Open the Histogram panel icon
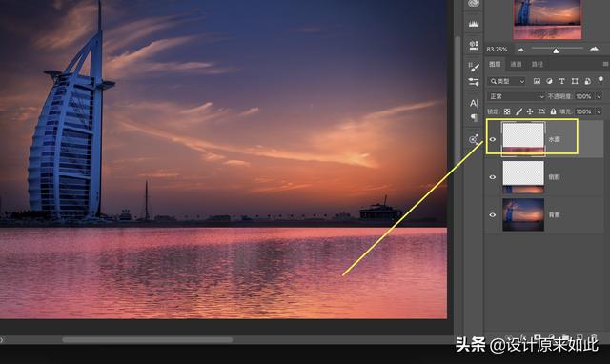Viewport: 610px width, 364px height. [474, 24]
